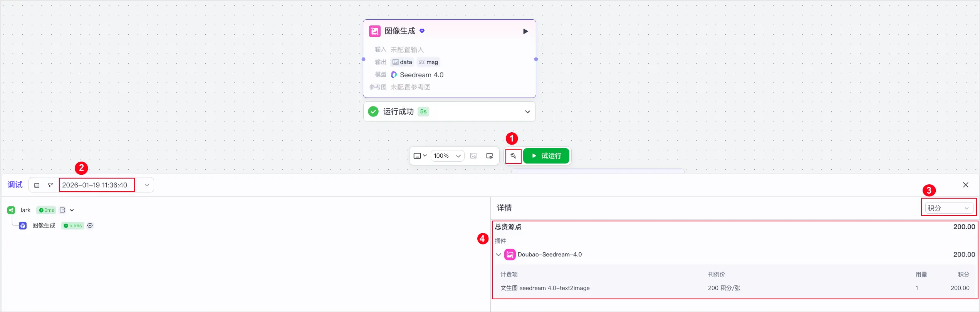This screenshot has width=980, height=312.
Task: Click the 5s runtime badge
Action: coord(423,112)
